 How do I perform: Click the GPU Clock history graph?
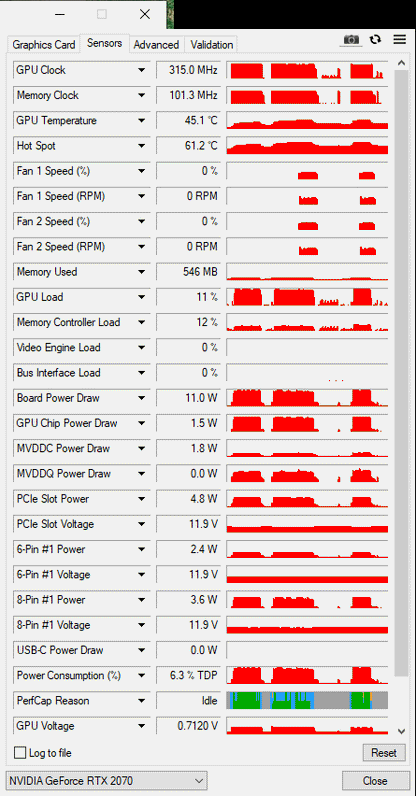(307, 70)
